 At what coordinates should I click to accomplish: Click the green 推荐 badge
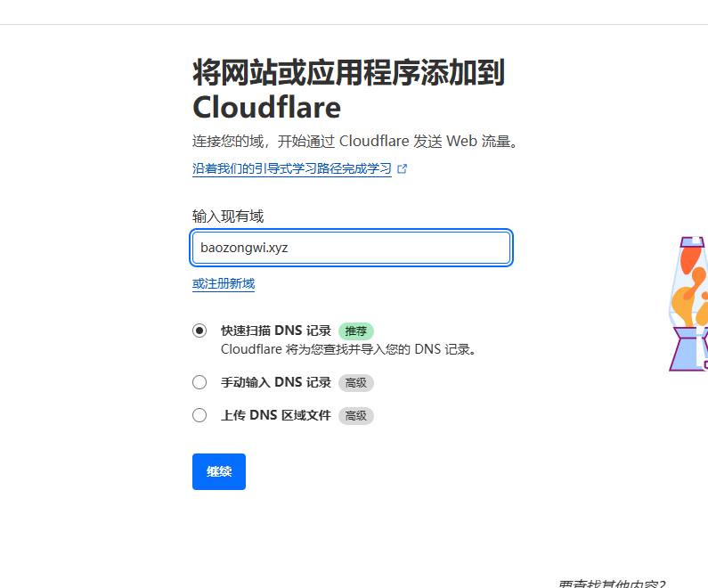pos(355,331)
